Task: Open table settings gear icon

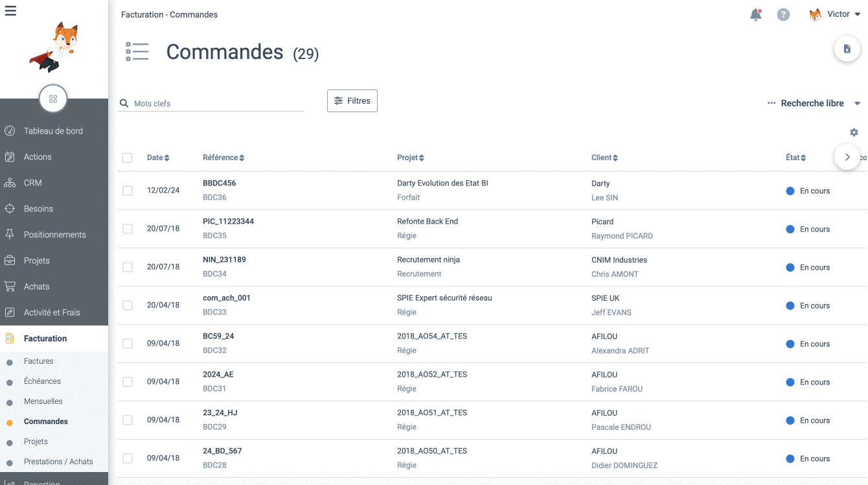Action: [x=854, y=132]
